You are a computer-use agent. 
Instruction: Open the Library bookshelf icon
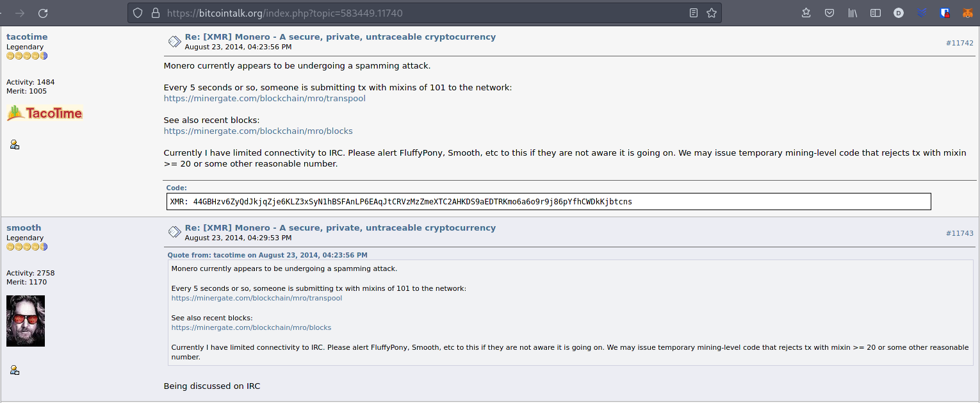(853, 13)
